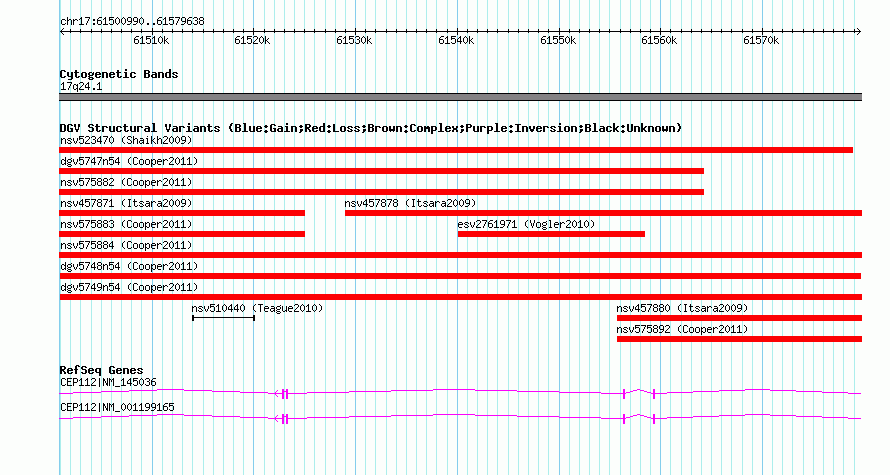The width and height of the screenshot is (890, 475).
Task: Click the 61520k ruler position
Action: [x=253, y=40]
